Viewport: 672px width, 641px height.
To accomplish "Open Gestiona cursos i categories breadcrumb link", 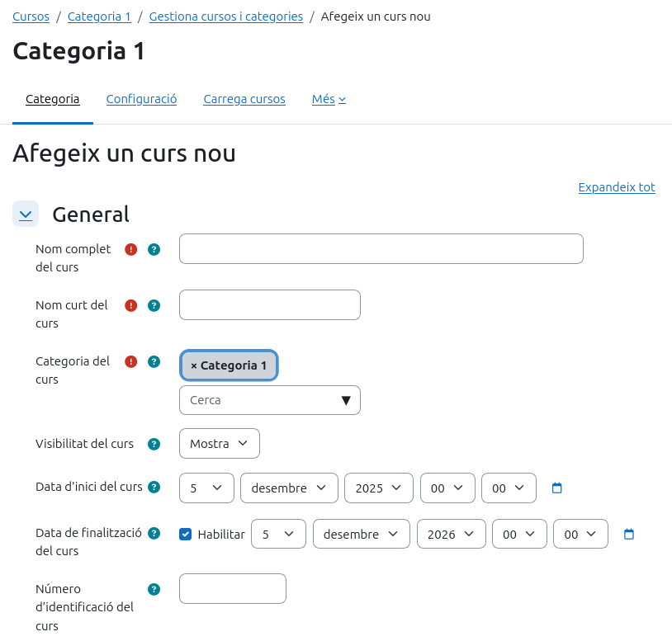I will (x=225, y=16).
